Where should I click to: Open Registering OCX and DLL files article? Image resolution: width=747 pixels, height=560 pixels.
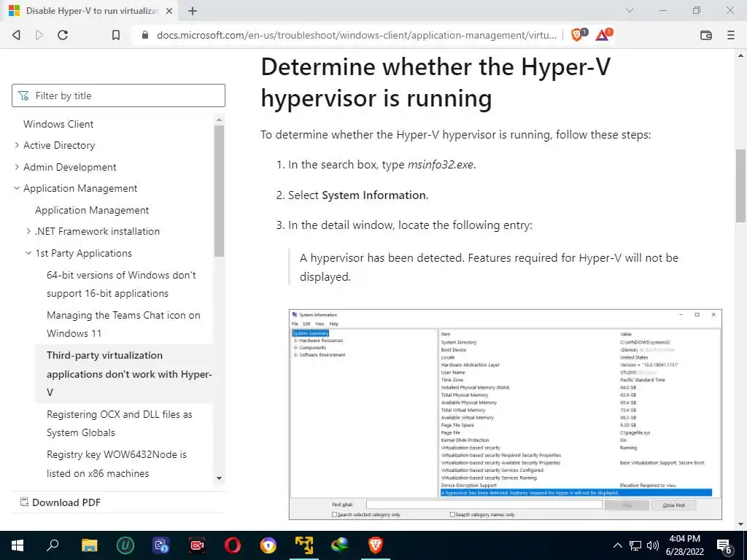119,423
